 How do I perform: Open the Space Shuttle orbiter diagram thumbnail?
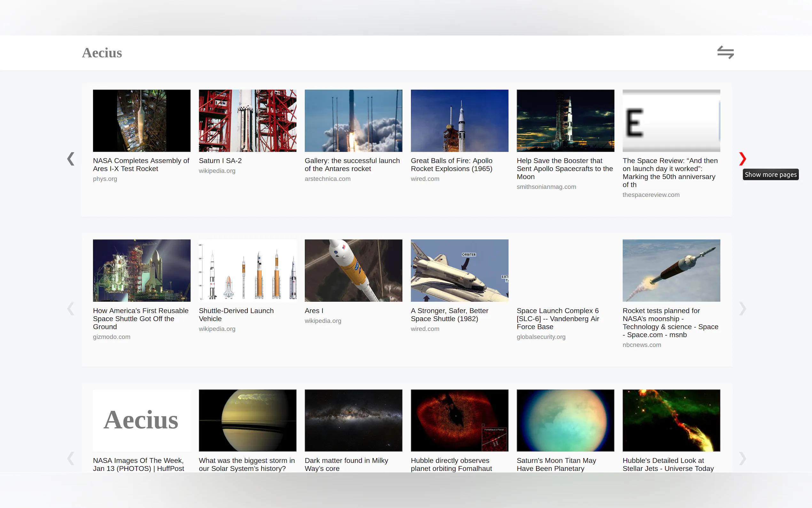click(459, 270)
